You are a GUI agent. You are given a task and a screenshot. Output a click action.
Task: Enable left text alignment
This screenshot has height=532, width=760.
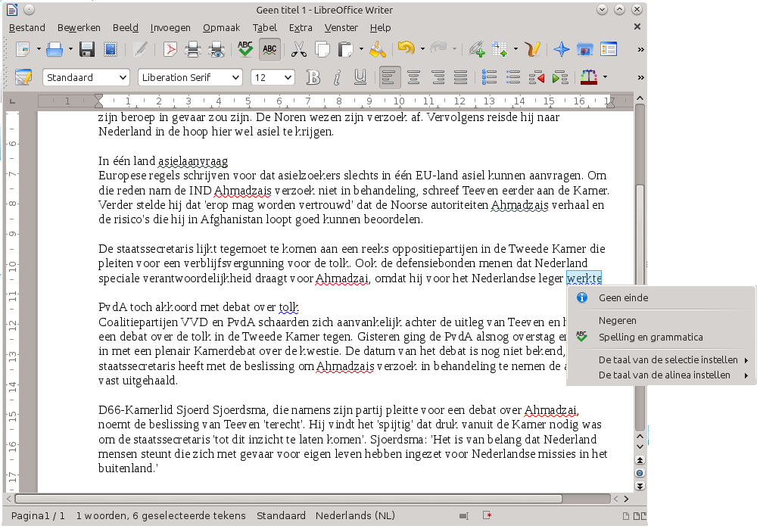pos(390,77)
